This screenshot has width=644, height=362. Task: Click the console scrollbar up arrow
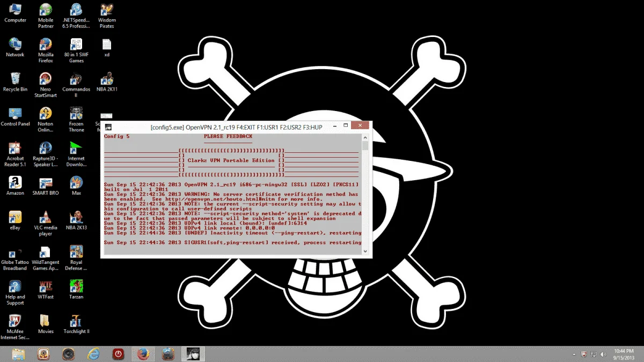(x=365, y=137)
